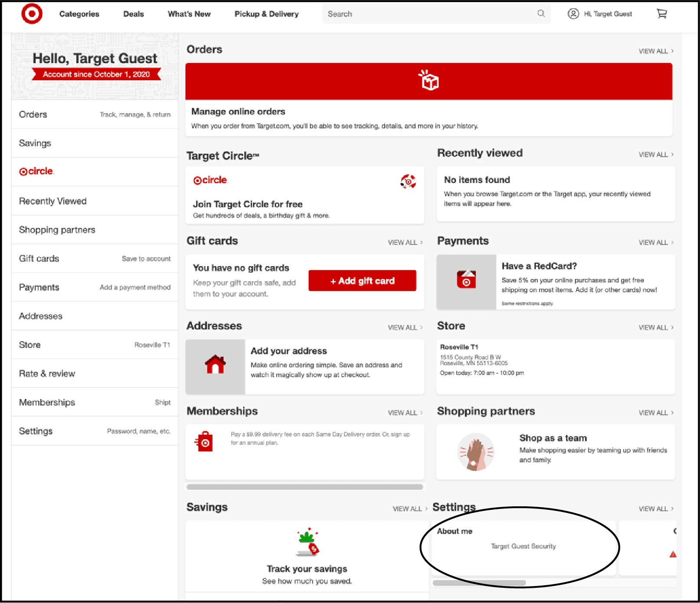The width and height of the screenshot is (700, 603).
Task: Click the account profile avatar icon
Action: [x=573, y=14]
